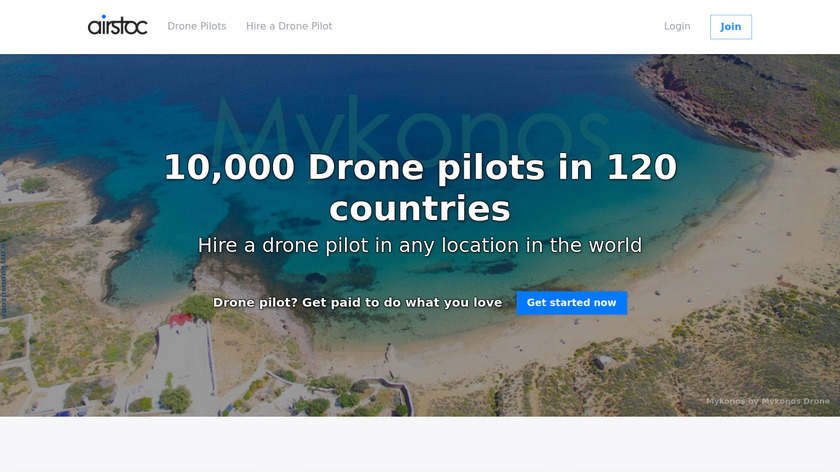Click 'Drone pilot? Get paid' text
This screenshot has width=840, height=472.
[x=357, y=303]
